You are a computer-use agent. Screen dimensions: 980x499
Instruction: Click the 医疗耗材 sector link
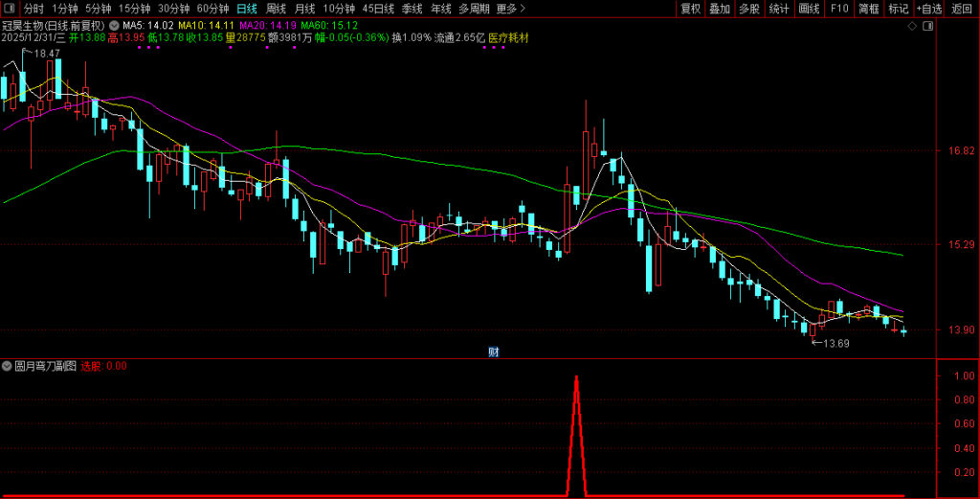pos(508,38)
